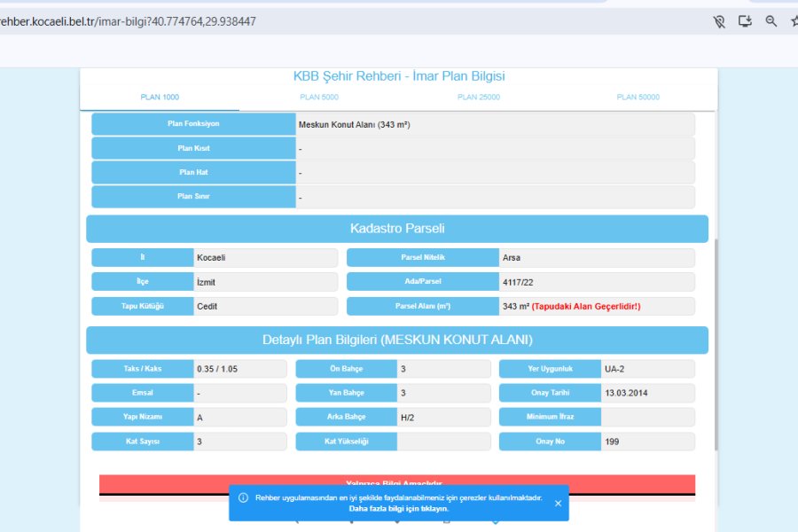Click the Taks / Kaks value field
The width and height of the screenshot is (798, 532).
tap(239, 369)
